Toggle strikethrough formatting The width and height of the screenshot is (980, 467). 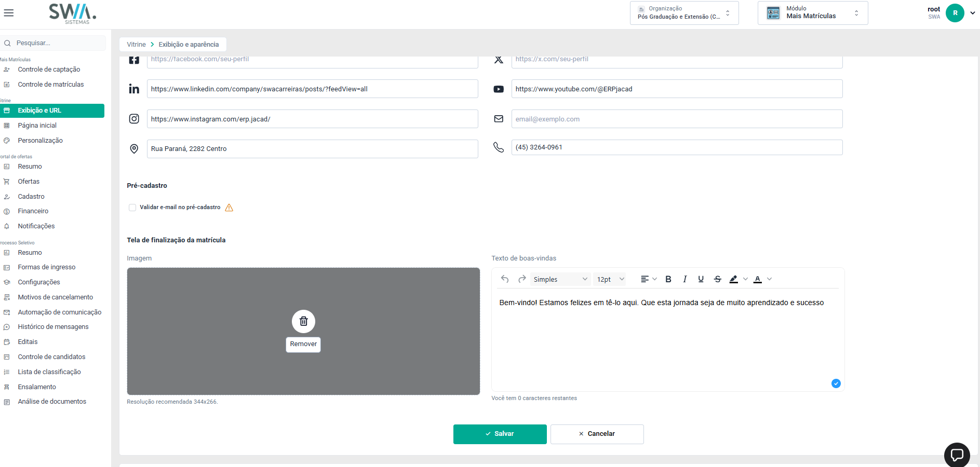point(717,279)
